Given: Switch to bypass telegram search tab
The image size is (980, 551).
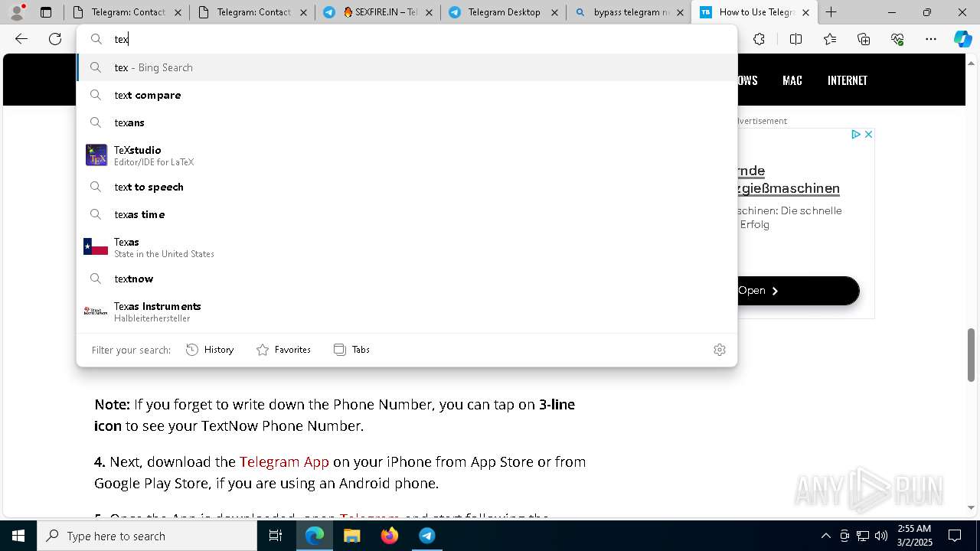Looking at the screenshot, I should (x=629, y=12).
